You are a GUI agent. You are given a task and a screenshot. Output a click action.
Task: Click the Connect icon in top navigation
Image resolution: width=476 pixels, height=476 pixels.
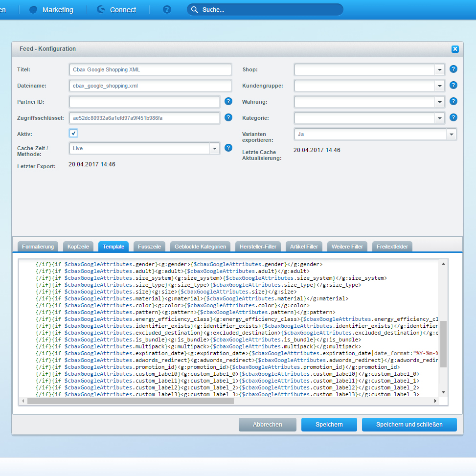101,10
